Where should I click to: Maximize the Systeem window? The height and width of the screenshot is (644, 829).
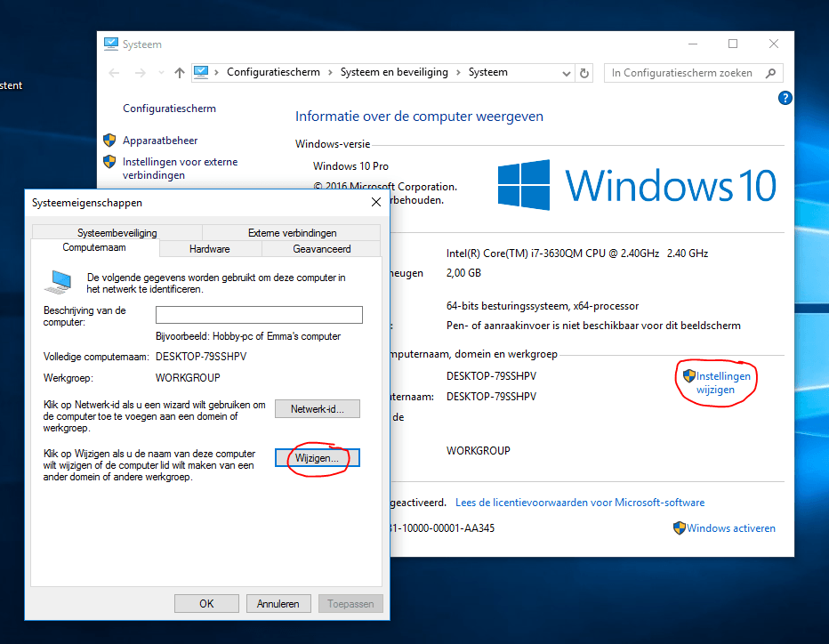[733, 44]
